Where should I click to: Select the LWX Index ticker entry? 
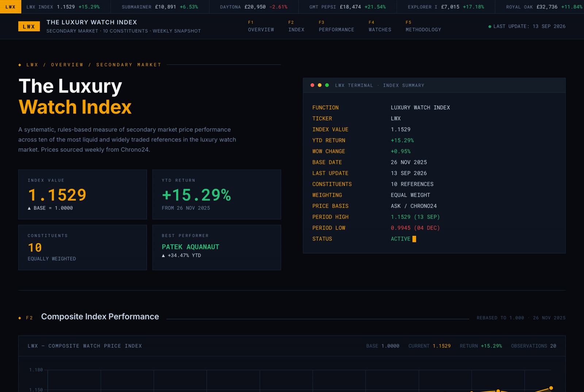[63, 7]
